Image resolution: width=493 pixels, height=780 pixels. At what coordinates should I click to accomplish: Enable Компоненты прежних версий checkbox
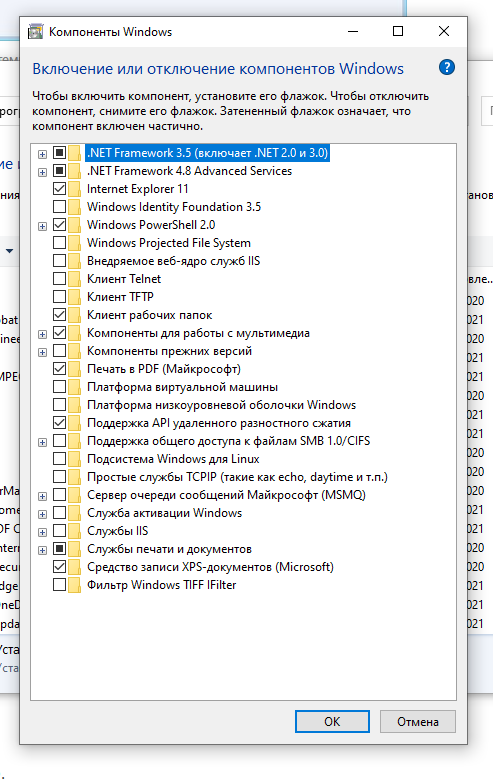(x=59, y=351)
